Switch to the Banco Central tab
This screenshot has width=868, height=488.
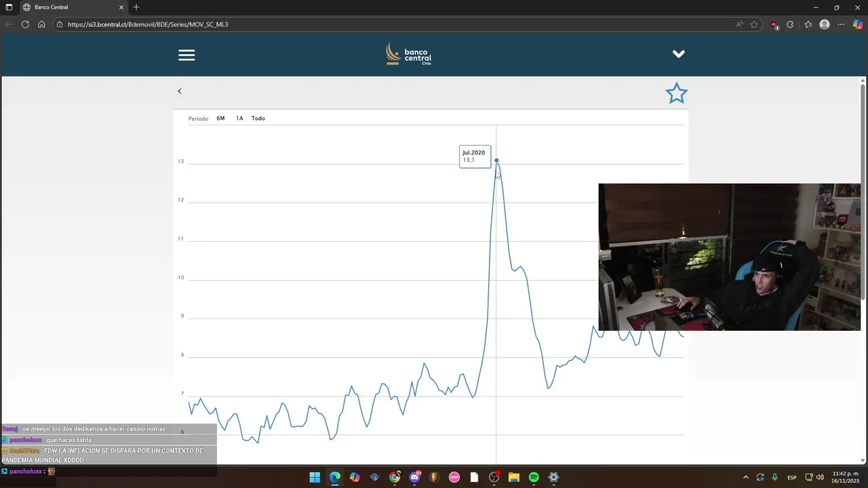(73, 7)
